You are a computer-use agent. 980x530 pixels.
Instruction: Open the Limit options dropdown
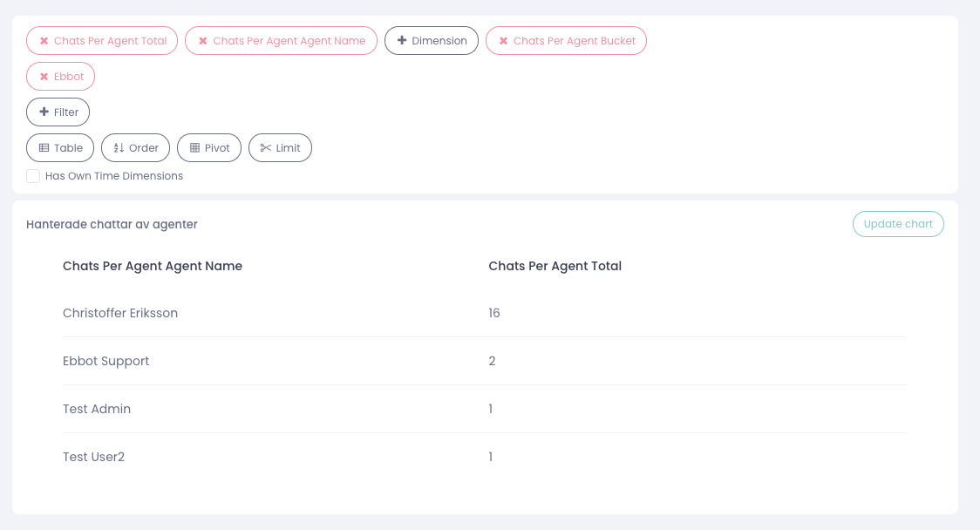[x=289, y=148]
